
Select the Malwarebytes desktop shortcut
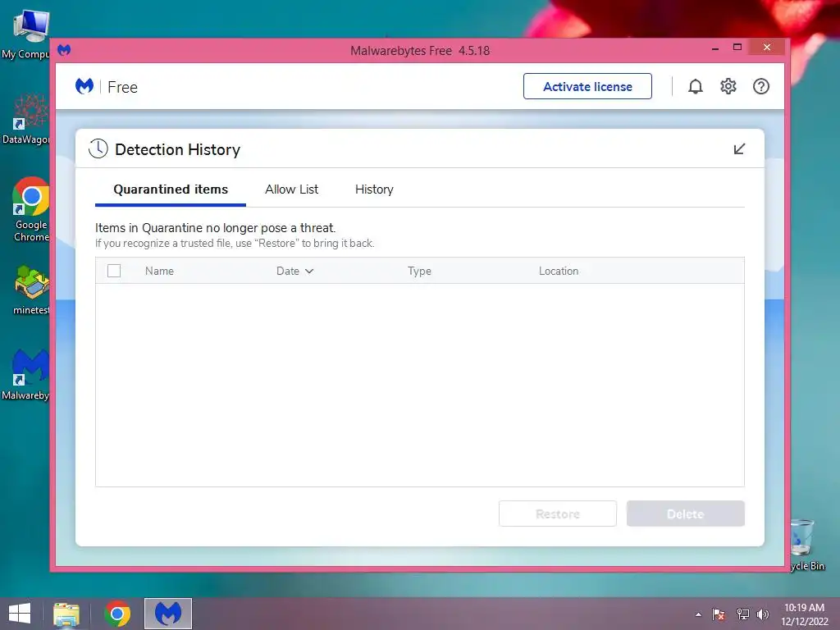pos(29,374)
